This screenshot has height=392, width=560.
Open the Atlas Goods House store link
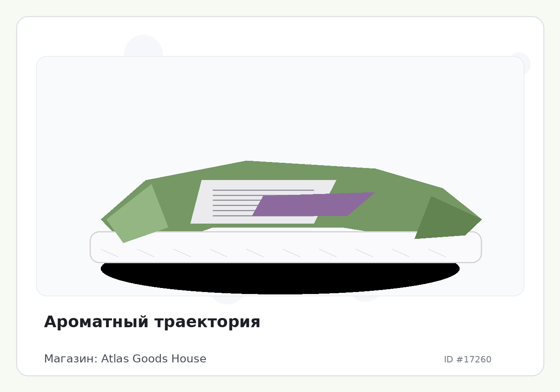[154, 359]
